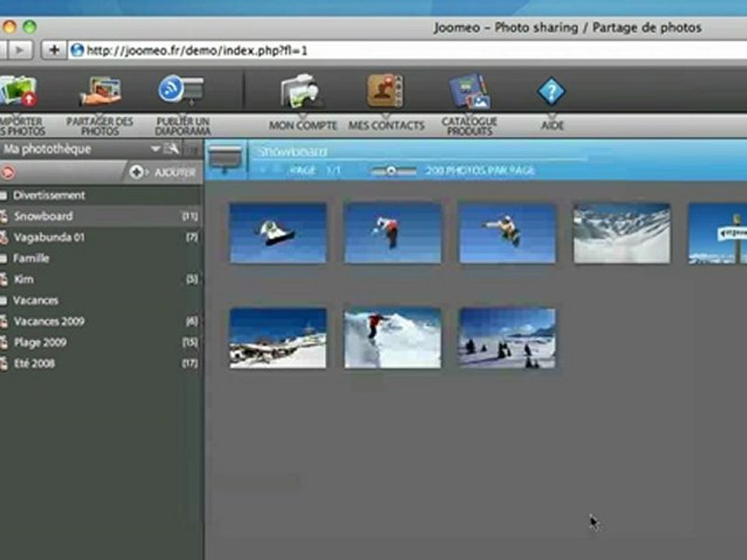Image resolution: width=747 pixels, height=560 pixels.
Task: Collapse the Famille folder
Action: 4,258
